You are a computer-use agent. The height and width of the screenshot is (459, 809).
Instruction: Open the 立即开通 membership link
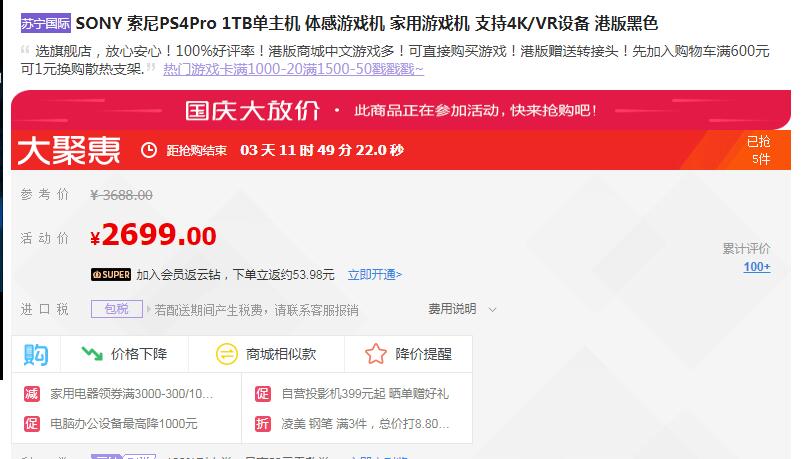pos(375,274)
